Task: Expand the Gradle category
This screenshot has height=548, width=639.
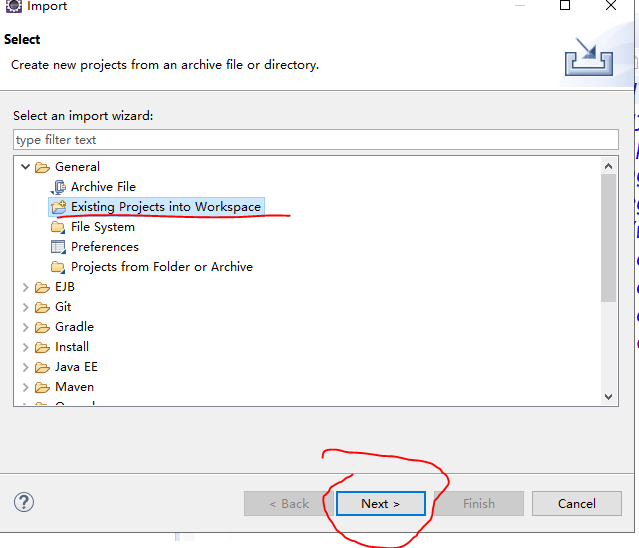Action: (x=26, y=327)
